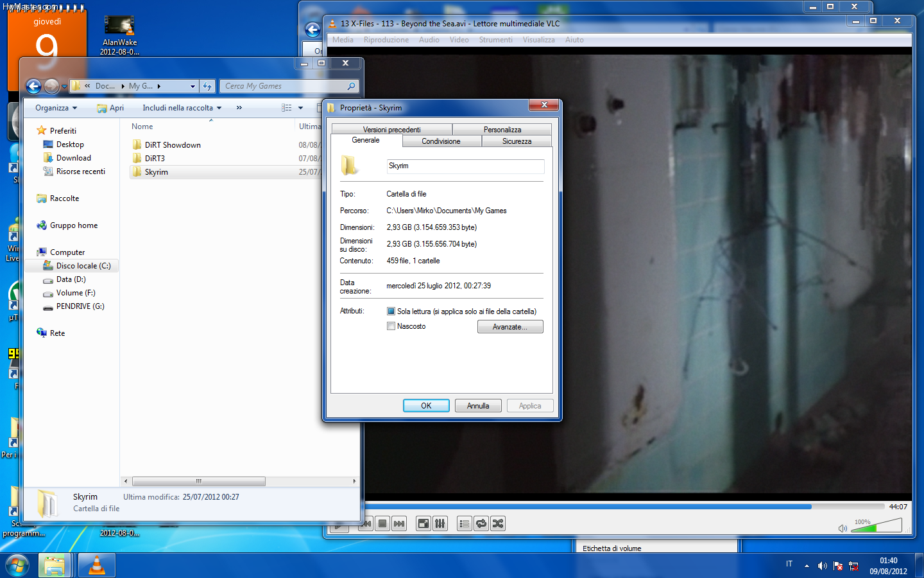Open VLC Media menu
The image size is (924, 578).
coord(343,40)
